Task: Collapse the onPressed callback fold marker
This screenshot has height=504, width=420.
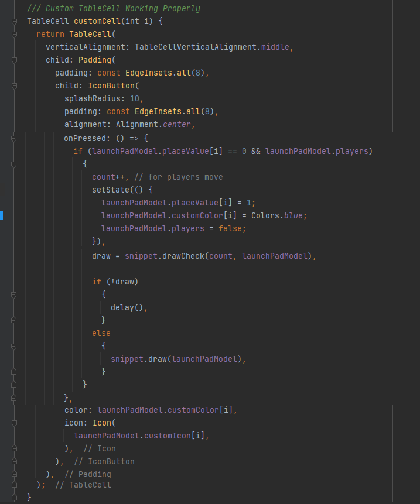Action: pos(15,138)
